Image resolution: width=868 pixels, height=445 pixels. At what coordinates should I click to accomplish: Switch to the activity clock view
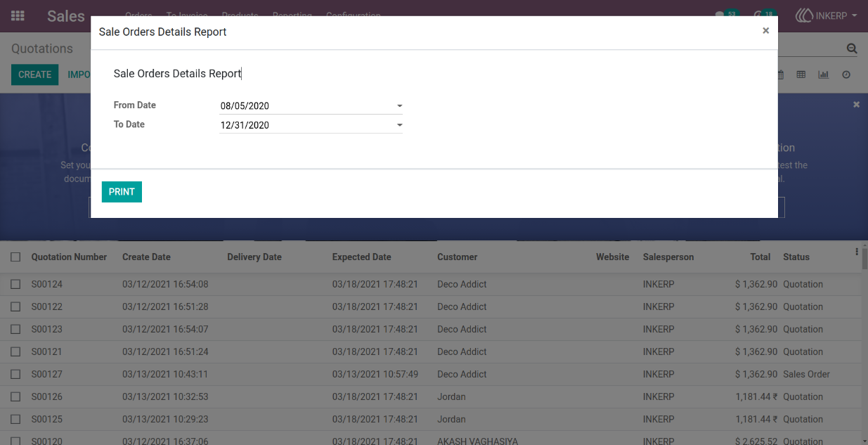click(x=846, y=75)
